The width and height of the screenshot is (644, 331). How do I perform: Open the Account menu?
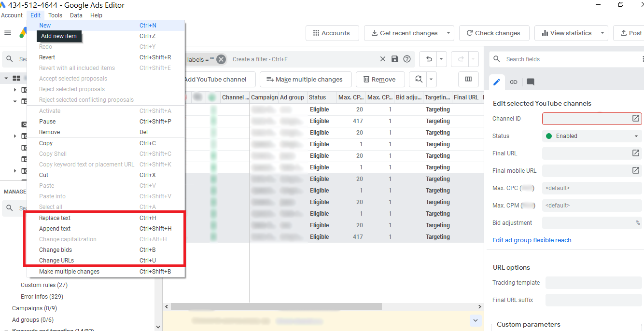[x=12, y=15]
